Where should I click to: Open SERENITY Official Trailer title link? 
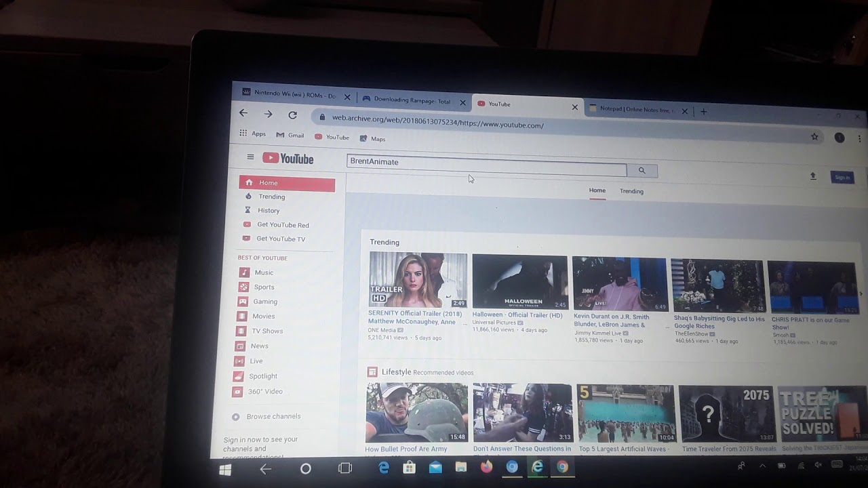(415, 318)
